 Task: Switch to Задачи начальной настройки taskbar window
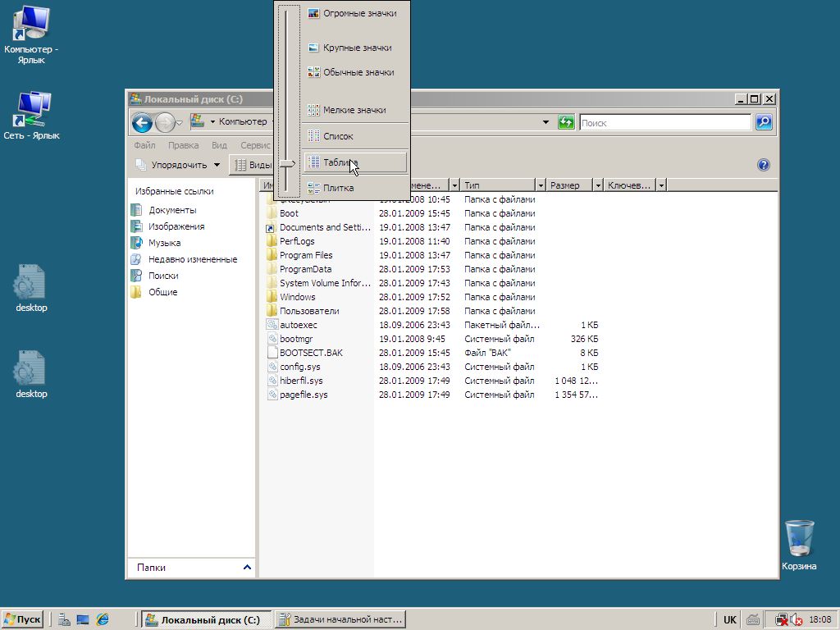coord(340,620)
